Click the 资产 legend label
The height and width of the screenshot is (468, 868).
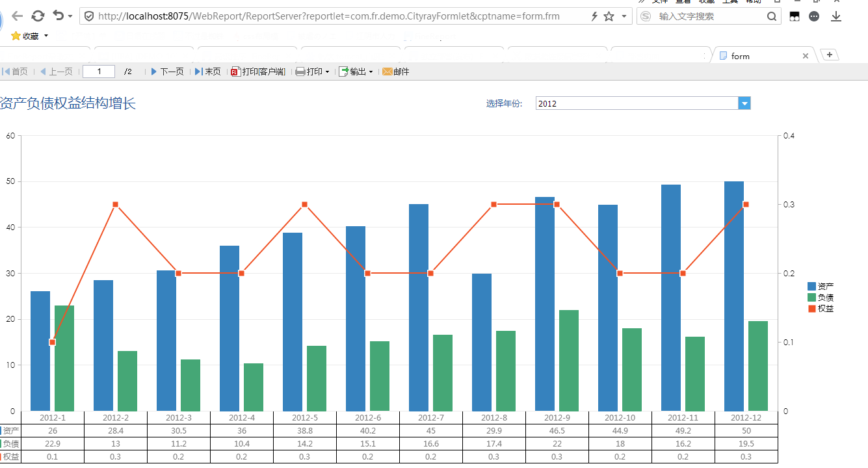click(826, 287)
